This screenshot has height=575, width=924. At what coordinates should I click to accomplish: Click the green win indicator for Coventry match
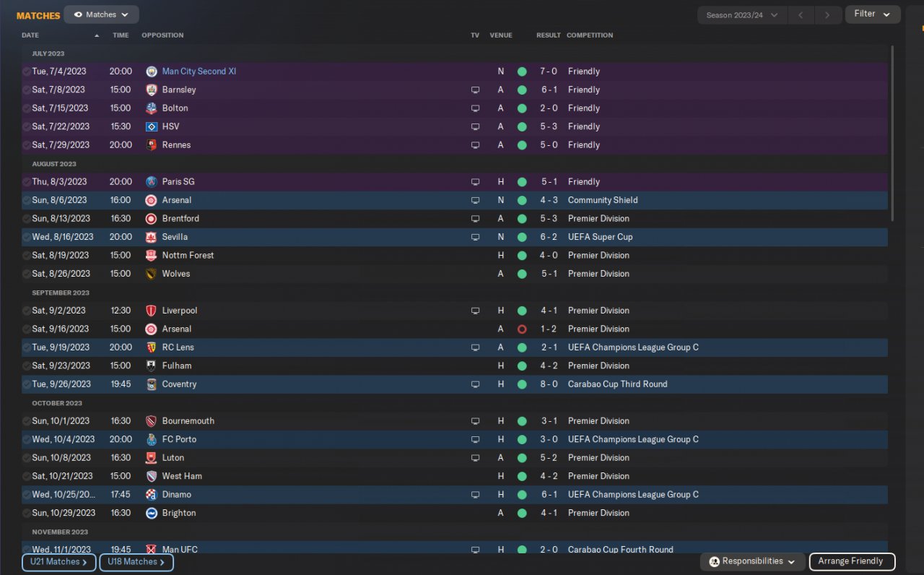coord(522,384)
